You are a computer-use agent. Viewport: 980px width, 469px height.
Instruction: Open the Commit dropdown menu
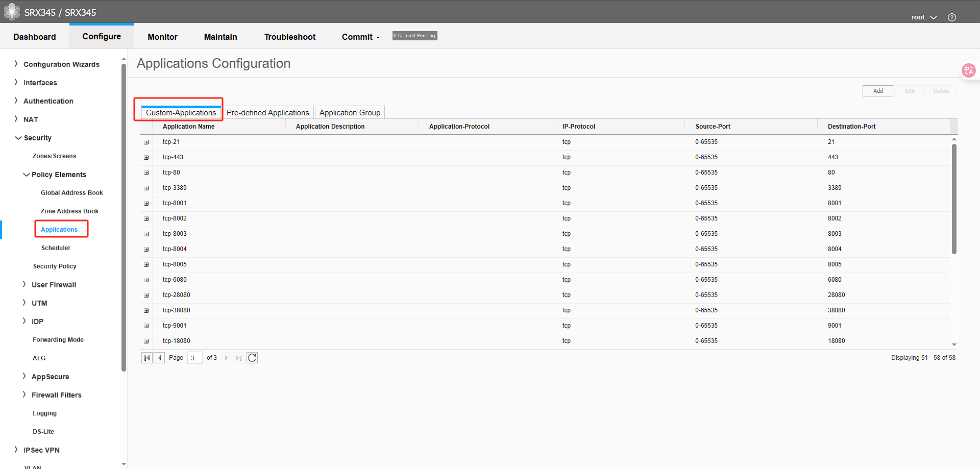360,37
